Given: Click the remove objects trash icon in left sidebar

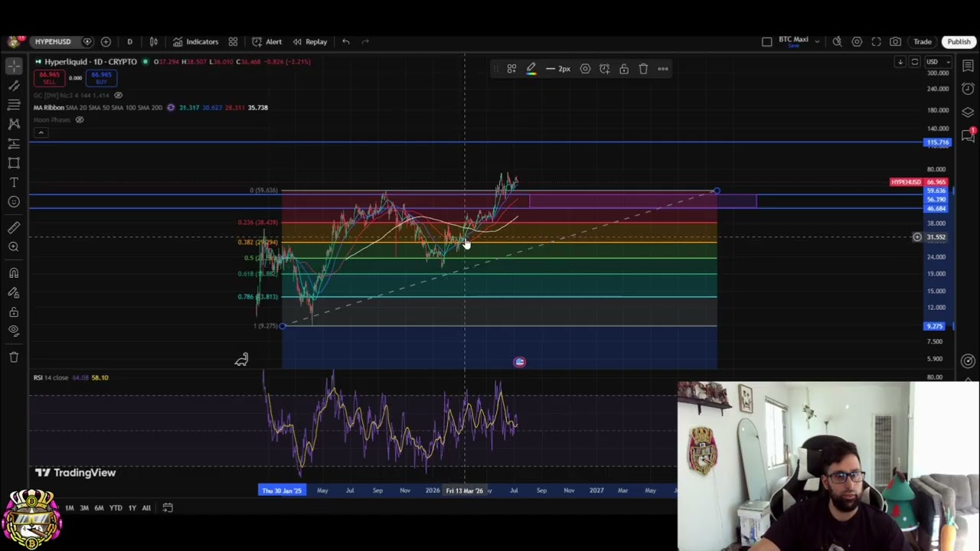Looking at the screenshot, I should pos(14,357).
